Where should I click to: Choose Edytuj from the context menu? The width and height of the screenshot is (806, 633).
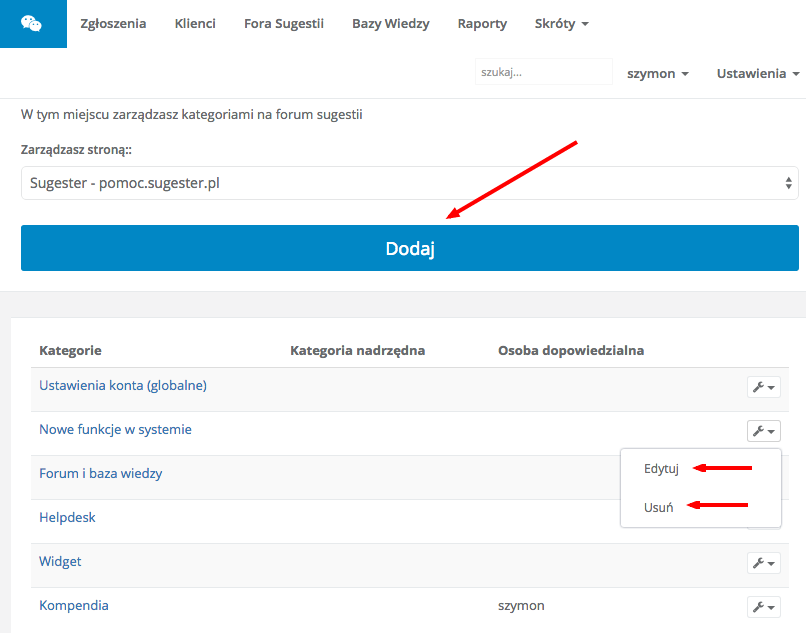click(662, 469)
